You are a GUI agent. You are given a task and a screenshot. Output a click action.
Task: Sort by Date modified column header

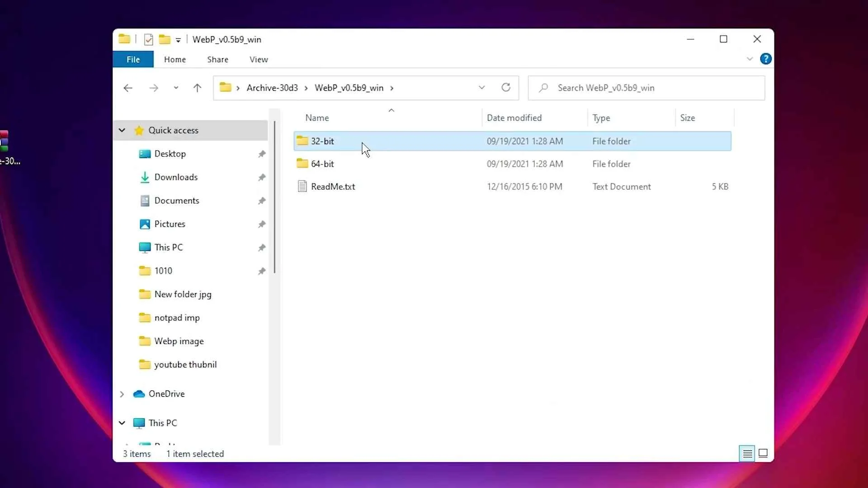point(514,118)
